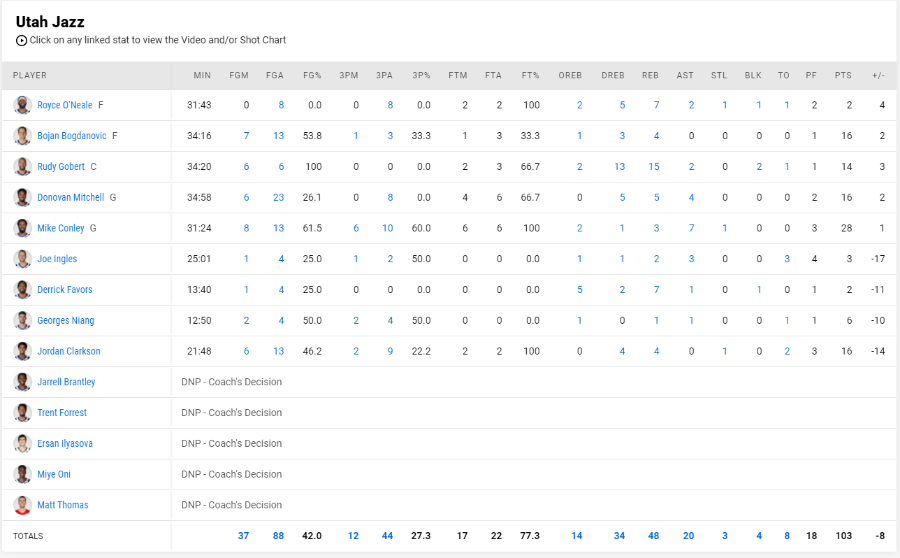This screenshot has height=558, width=900.
Task: Open Georges Niang player link
Action: [x=65, y=320]
